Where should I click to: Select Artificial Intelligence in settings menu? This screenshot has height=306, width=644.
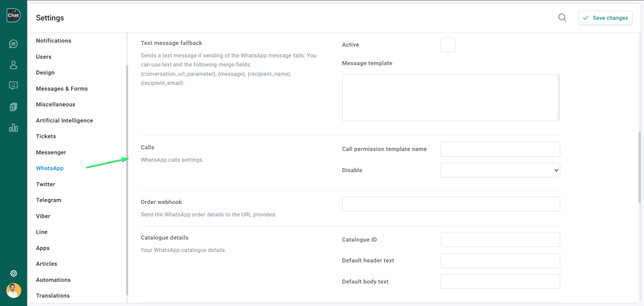click(x=64, y=120)
